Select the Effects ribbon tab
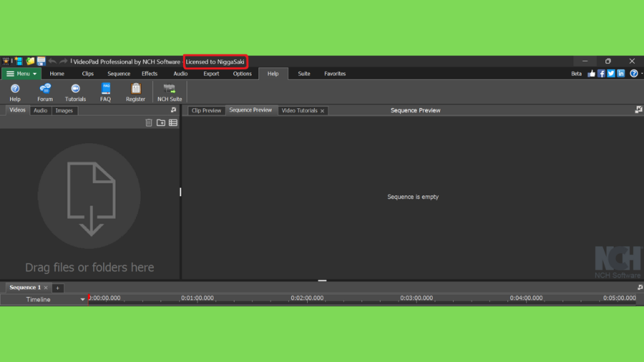 [150, 74]
